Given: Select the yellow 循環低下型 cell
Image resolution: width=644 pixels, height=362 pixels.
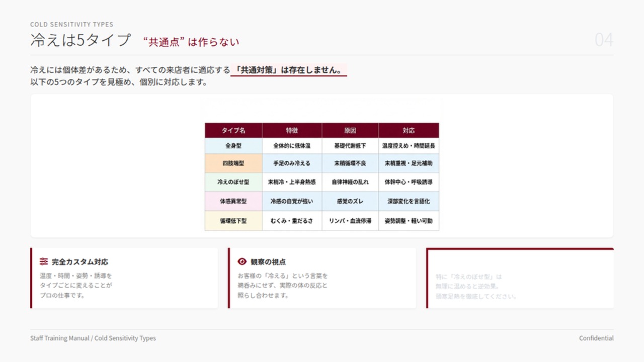Looking at the screenshot, I should (233, 221).
